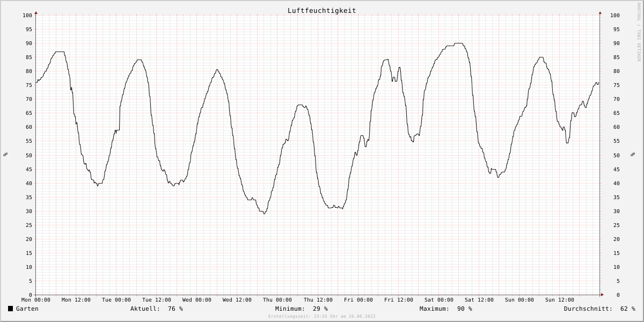This screenshot has width=644, height=322.
Task: Select the "Durchschnitt: 62 %" statistic
Action: click(x=599, y=309)
